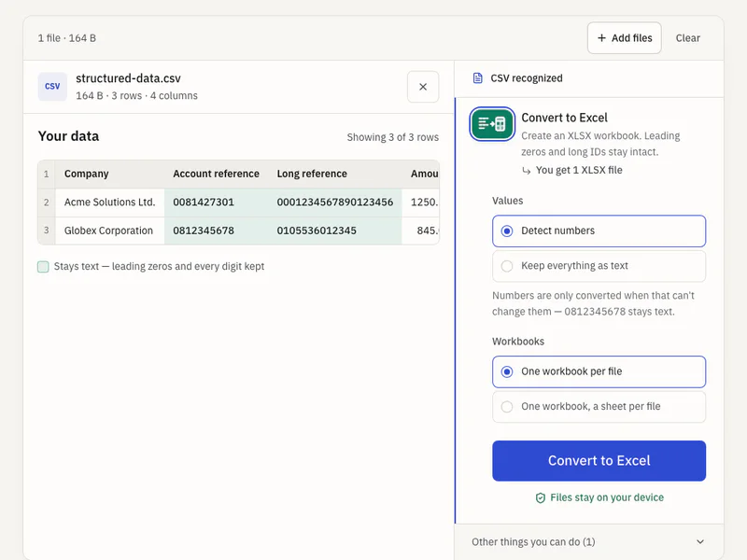Click the 0812345678 cell in the table

pyautogui.click(x=217, y=231)
